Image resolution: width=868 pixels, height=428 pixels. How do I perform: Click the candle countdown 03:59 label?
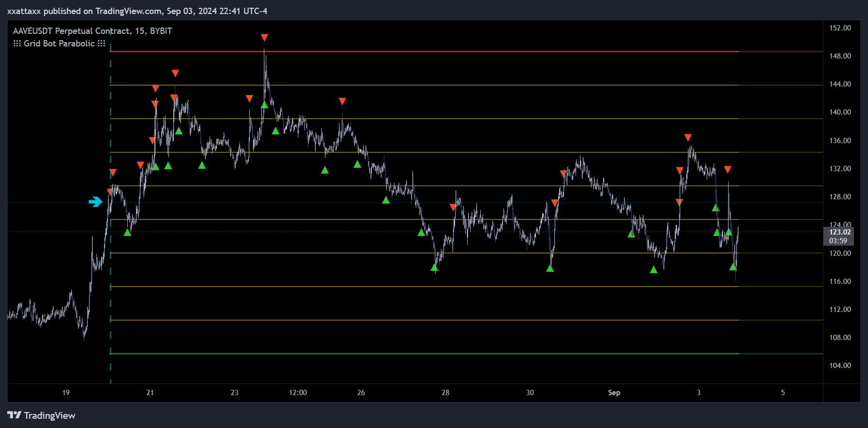[838, 241]
